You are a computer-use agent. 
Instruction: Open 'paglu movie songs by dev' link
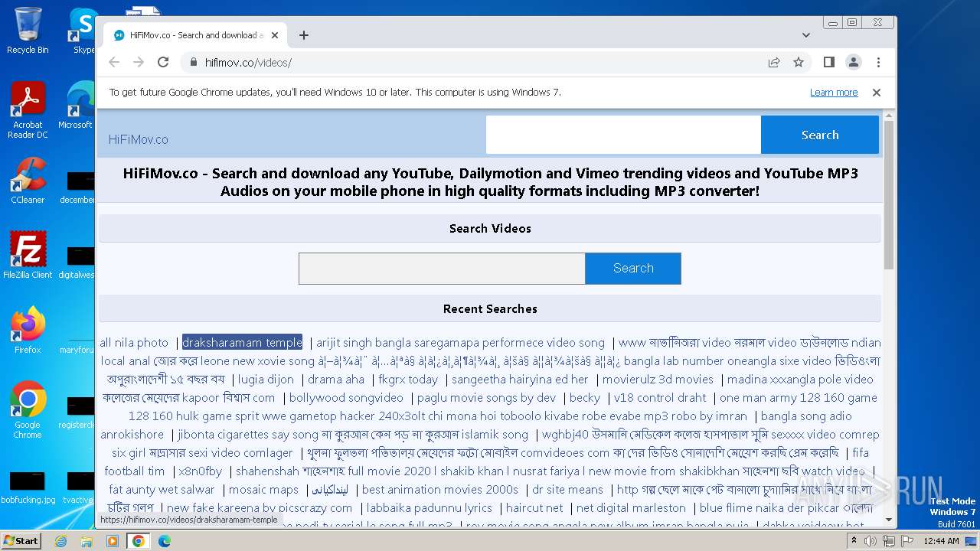tap(486, 398)
